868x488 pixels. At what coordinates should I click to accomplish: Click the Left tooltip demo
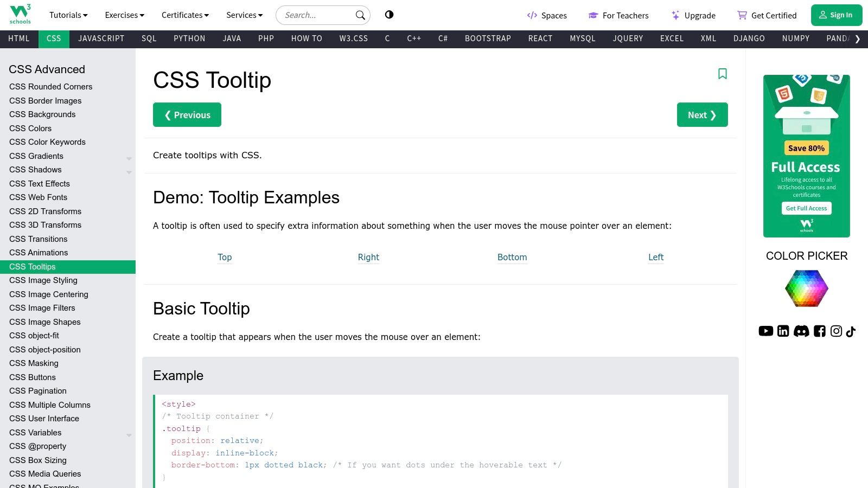656,258
